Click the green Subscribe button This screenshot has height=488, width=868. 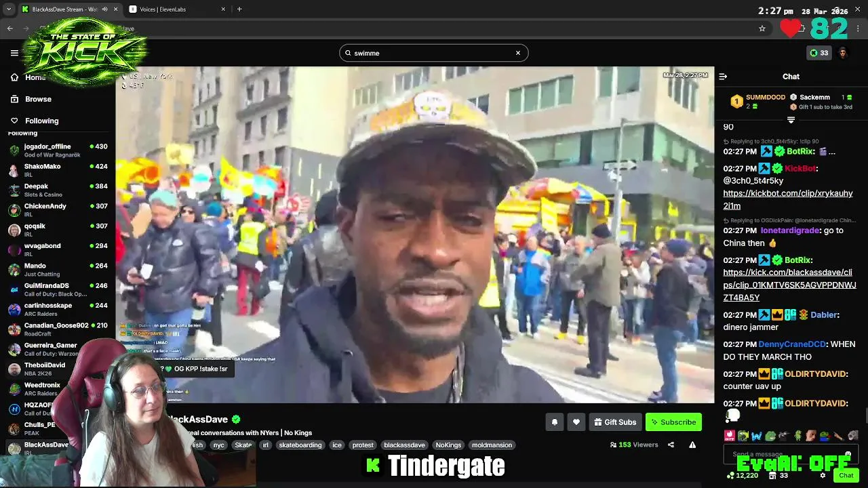tap(673, 422)
